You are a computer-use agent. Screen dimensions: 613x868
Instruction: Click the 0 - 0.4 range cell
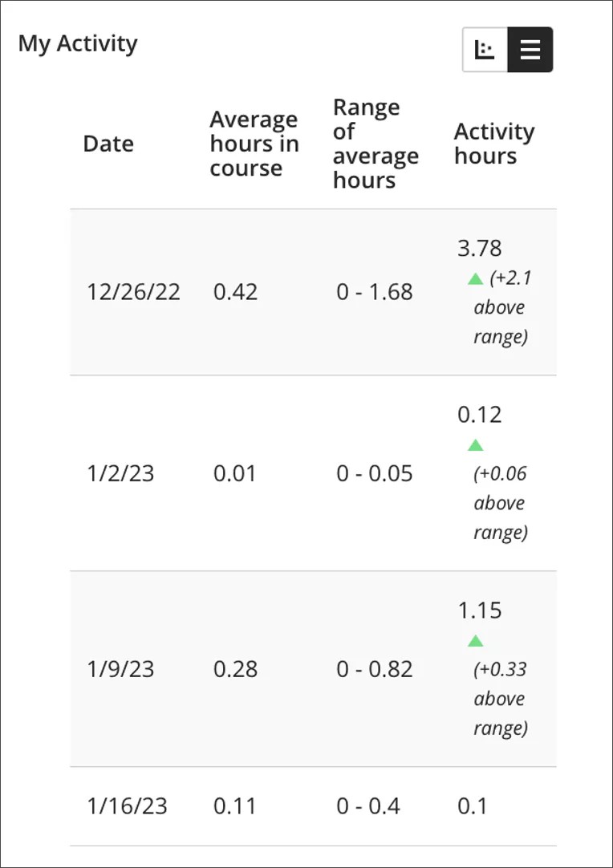click(368, 806)
